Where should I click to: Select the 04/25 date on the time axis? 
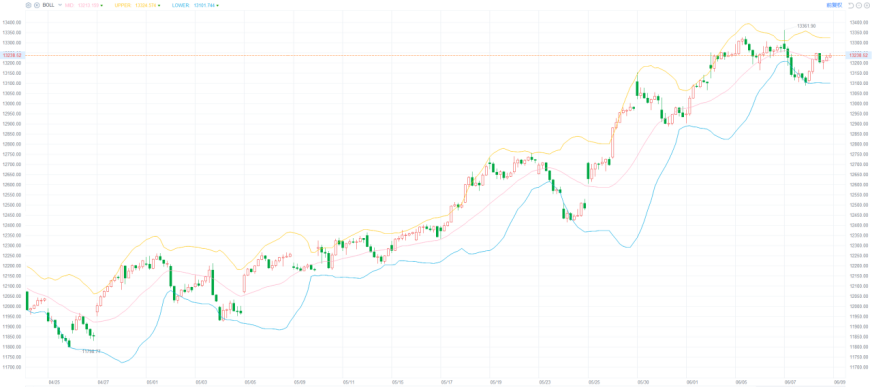[x=54, y=382]
